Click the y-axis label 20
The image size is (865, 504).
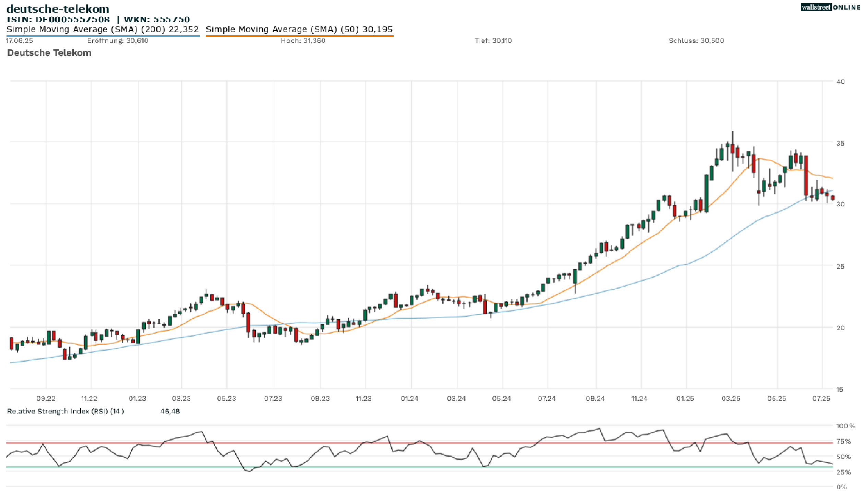(841, 327)
